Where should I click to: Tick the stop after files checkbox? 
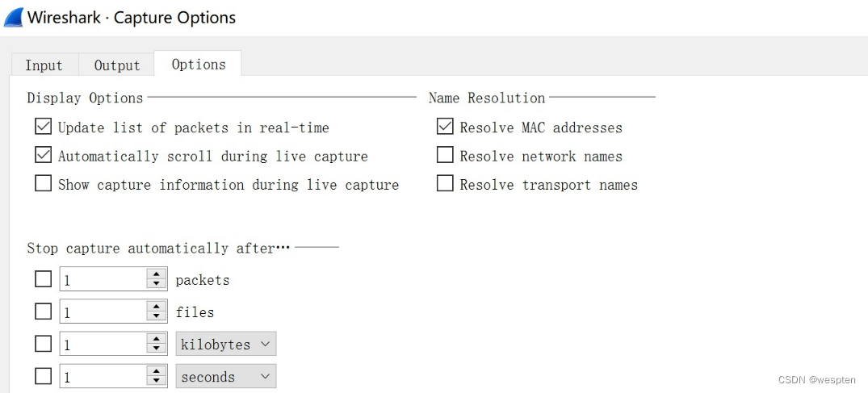(43, 312)
